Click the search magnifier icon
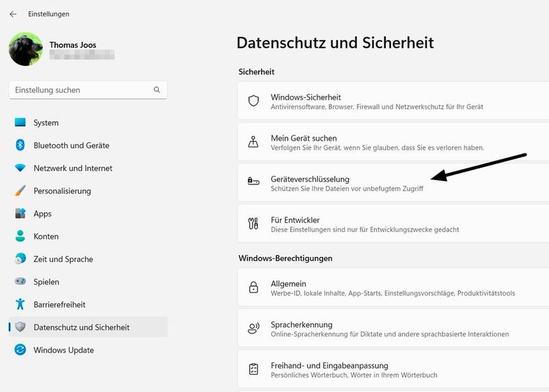 click(x=157, y=90)
